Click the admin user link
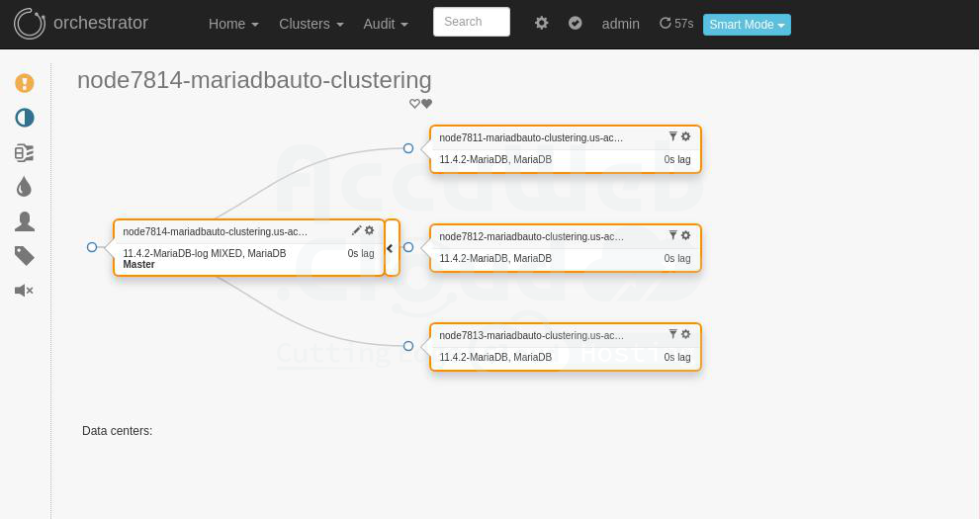The height and width of the screenshot is (519, 980). pyautogui.click(x=620, y=24)
